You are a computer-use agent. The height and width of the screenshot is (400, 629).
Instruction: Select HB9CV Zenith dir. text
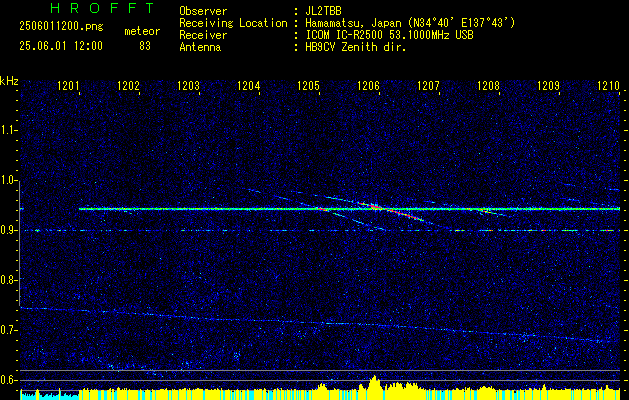coord(356,47)
